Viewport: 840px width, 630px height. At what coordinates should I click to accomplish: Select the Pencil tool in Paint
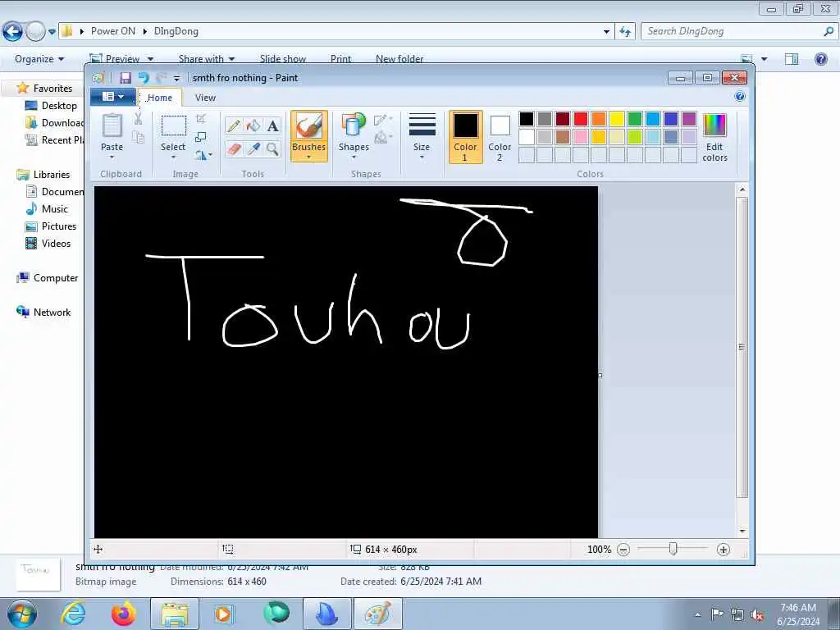[x=234, y=126]
